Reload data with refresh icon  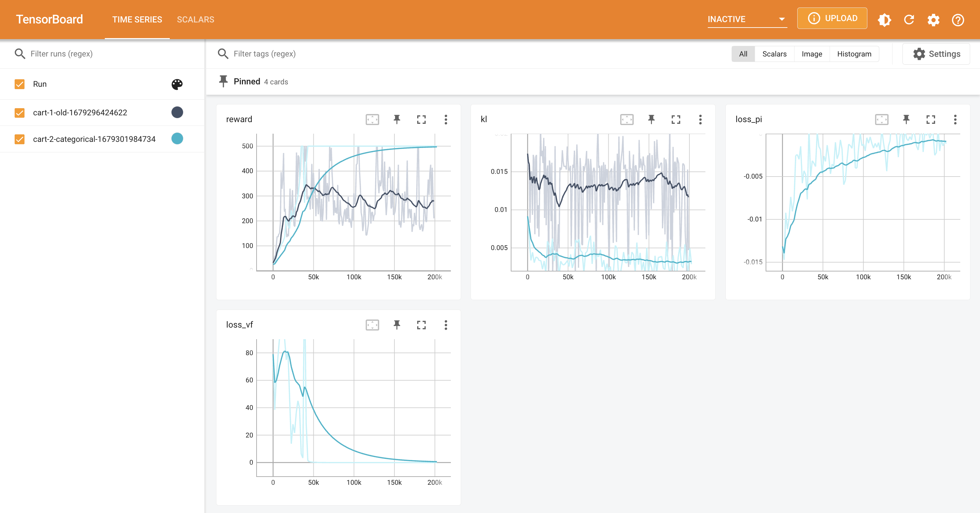909,19
